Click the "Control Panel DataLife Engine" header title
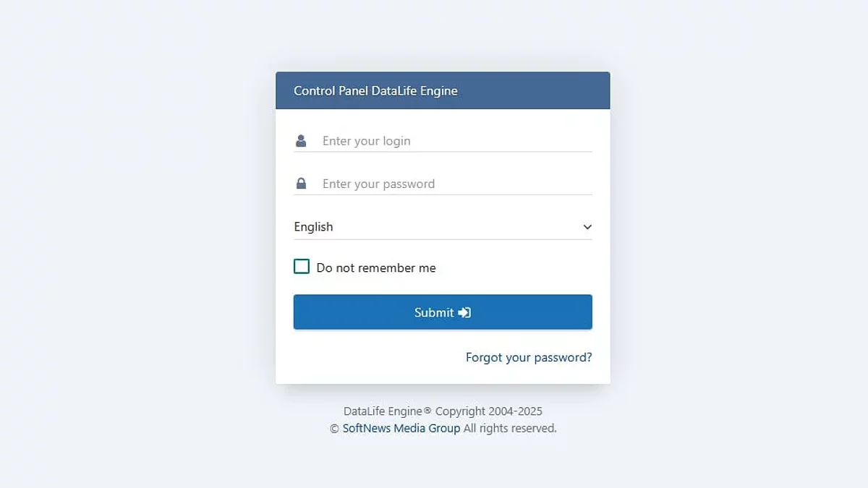 375,91
